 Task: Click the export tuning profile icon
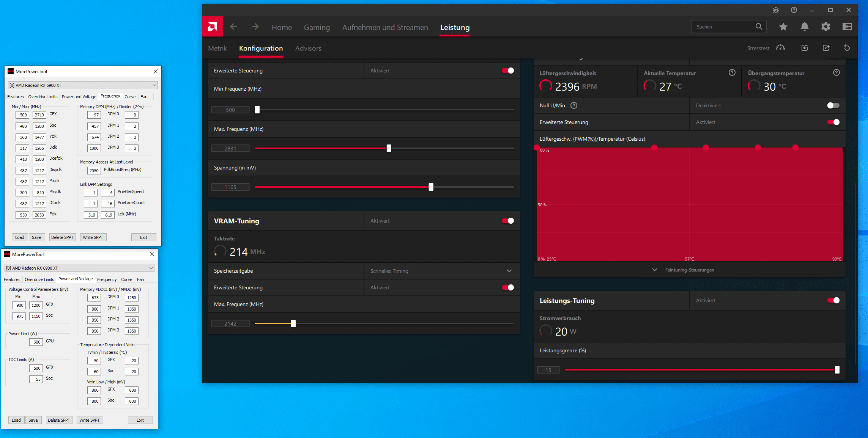pyautogui.click(x=826, y=48)
